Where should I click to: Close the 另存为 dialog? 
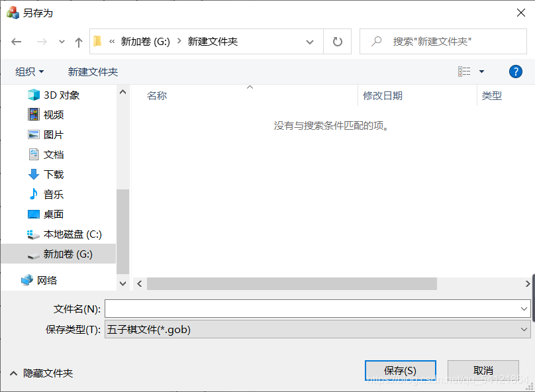pos(520,13)
